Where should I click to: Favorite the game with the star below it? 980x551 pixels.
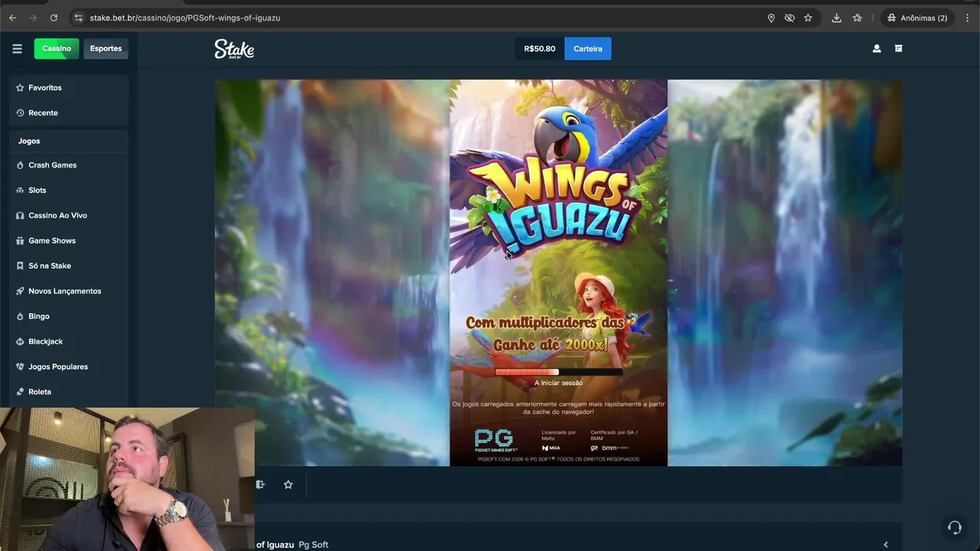coord(288,484)
